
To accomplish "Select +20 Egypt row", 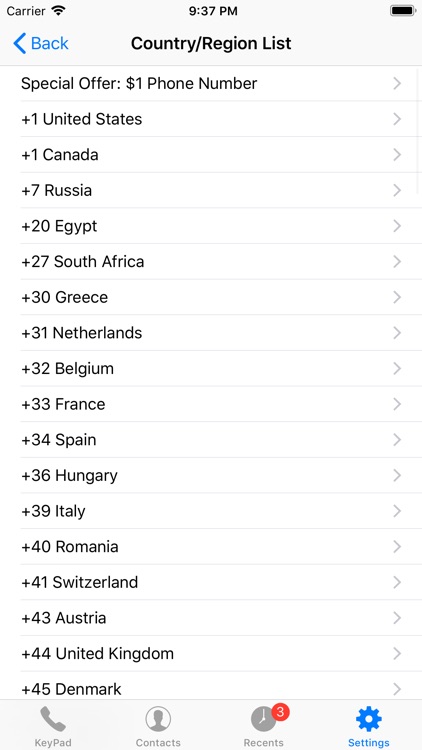I will (211, 226).
